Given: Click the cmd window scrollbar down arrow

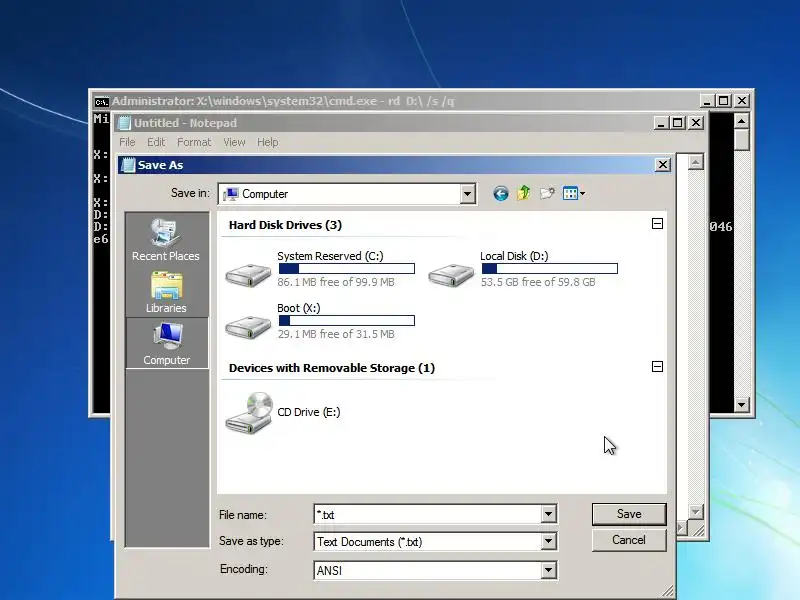Looking at the screenshot, I should (741, 405).
